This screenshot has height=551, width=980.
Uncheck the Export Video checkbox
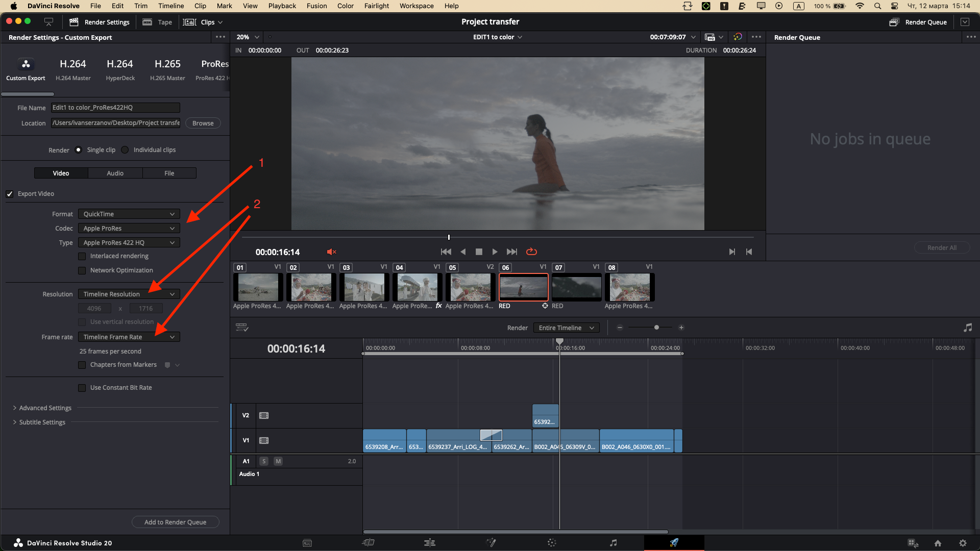(x=10, y=194)
